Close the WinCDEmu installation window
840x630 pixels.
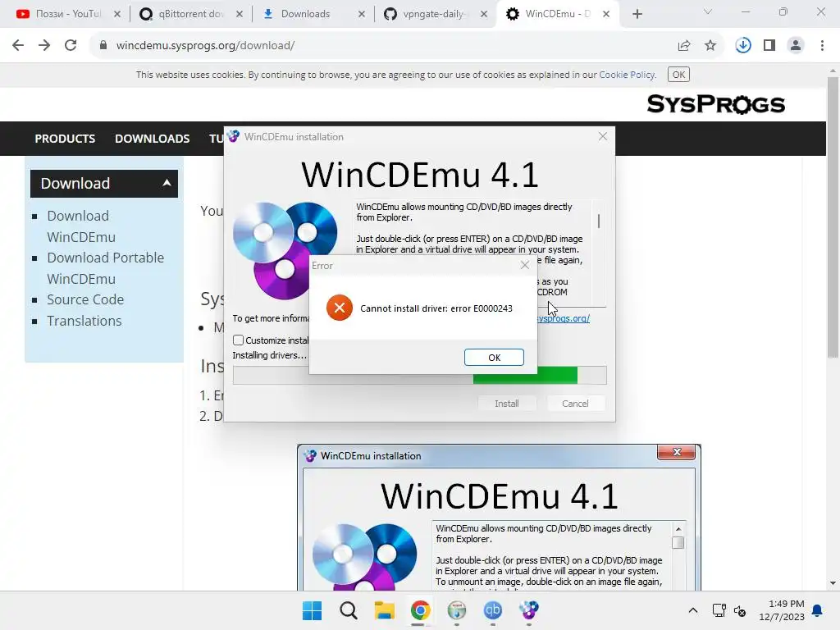point(603,137)
